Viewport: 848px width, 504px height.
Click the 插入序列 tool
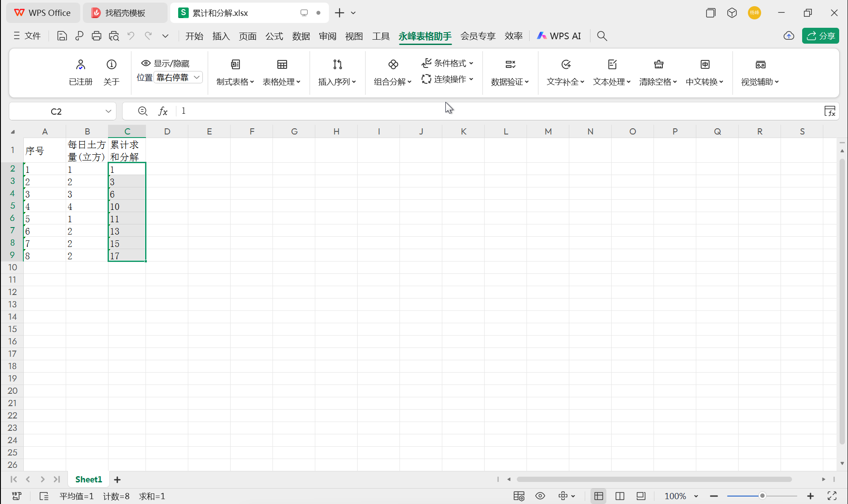pos(337,72)
